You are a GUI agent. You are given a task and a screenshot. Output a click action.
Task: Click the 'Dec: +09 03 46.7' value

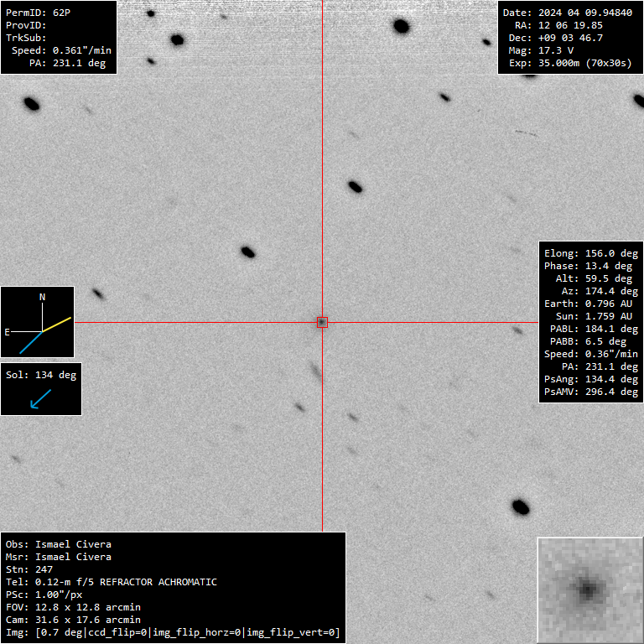pyautogui.click(x=556, y=38)
